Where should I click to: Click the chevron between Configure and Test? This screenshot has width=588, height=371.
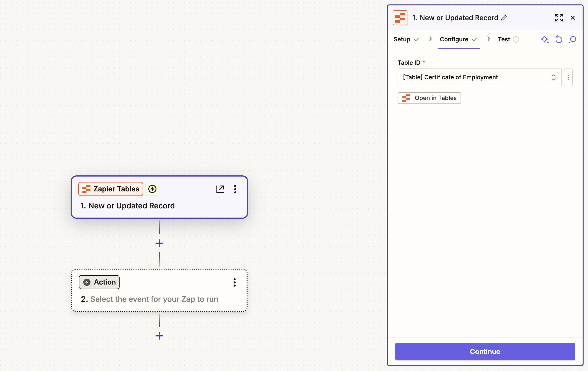[488, 39]
